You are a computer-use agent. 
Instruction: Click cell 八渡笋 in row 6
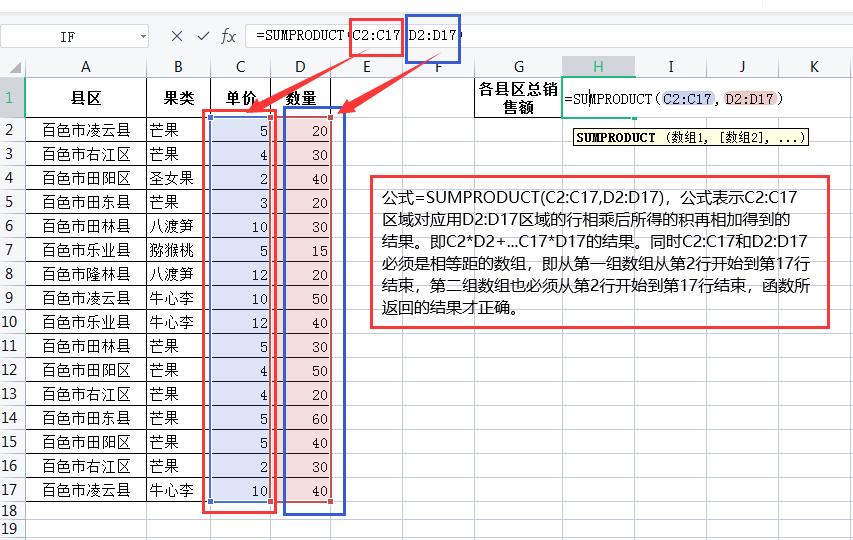(178, 226)
